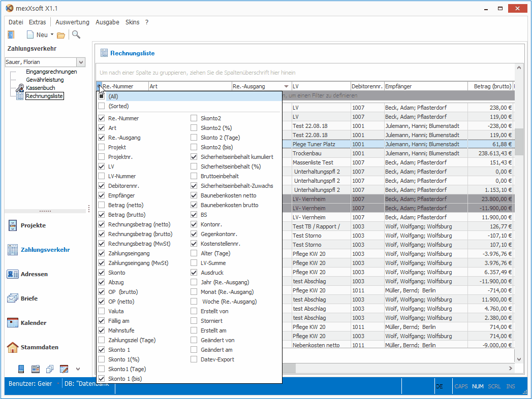Create a new item with the Neu button
This screenshot has height=399, width=532.
(38, 35)
